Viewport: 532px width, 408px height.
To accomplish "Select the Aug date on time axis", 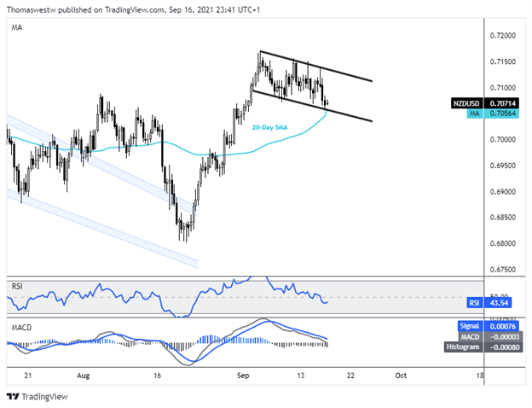I will (x=81, y=375).
